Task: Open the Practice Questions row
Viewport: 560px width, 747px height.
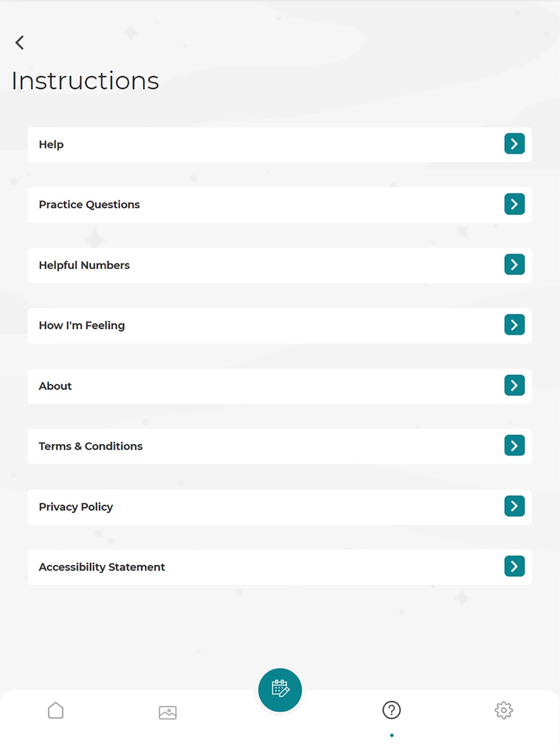Action: pos(280,205)
